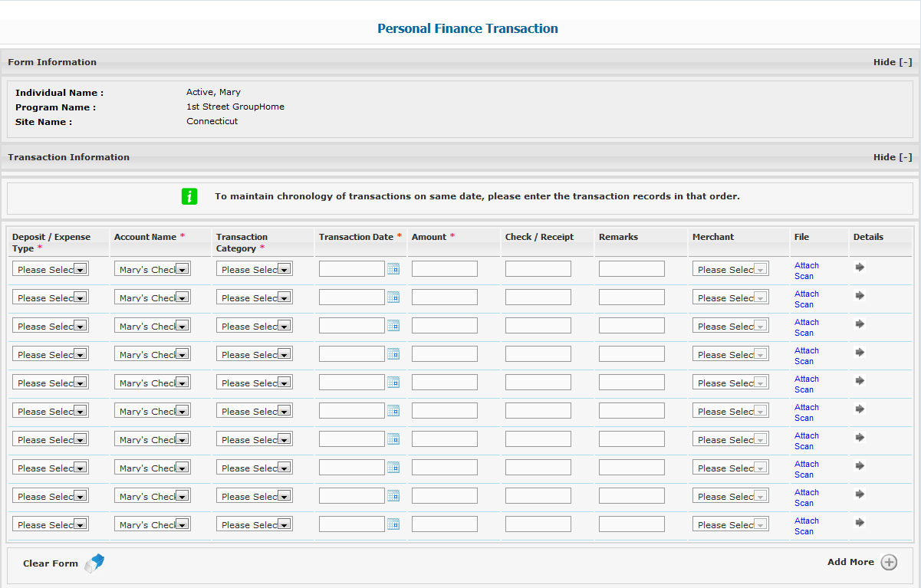Click Amount field in first row

pyautogui.click(x=445, y=268)
